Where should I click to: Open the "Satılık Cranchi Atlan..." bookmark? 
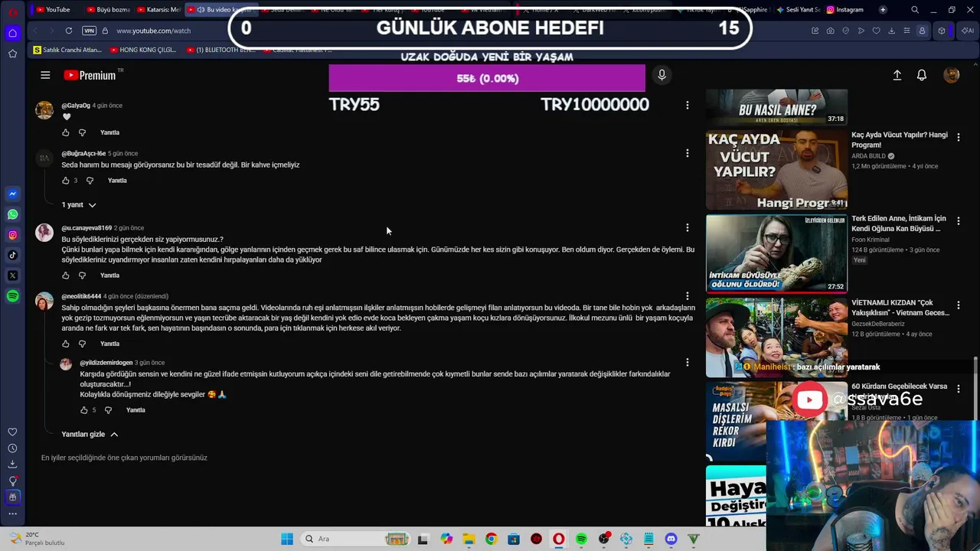coord(67,50)
